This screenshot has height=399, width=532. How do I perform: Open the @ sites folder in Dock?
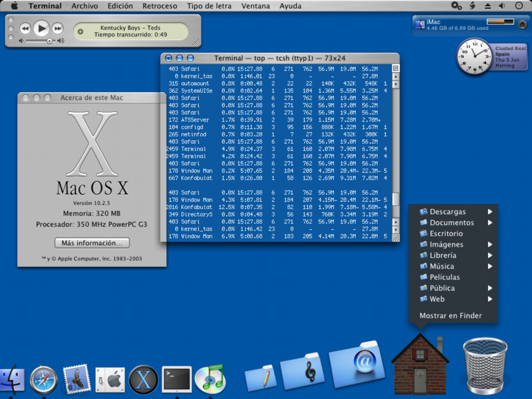pyautogui.click(x=357, y=364)
